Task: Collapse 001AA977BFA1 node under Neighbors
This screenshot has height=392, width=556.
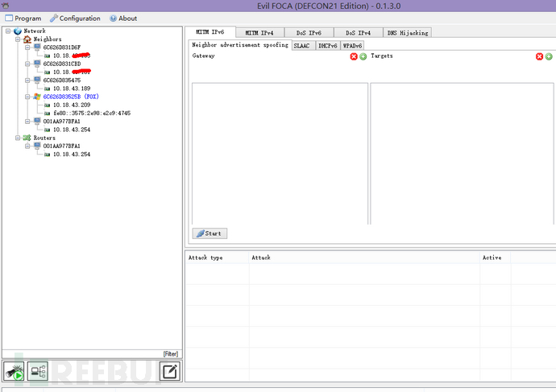Action: click(x=27, y=122)
